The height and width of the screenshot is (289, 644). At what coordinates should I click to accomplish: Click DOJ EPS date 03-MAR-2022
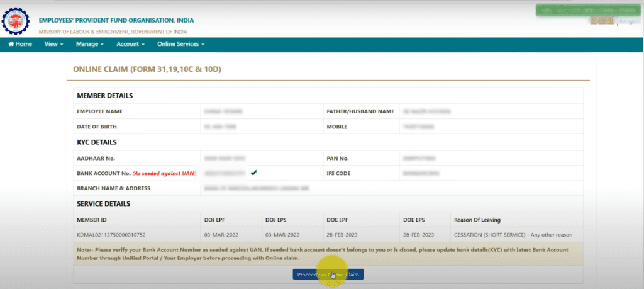282,235
